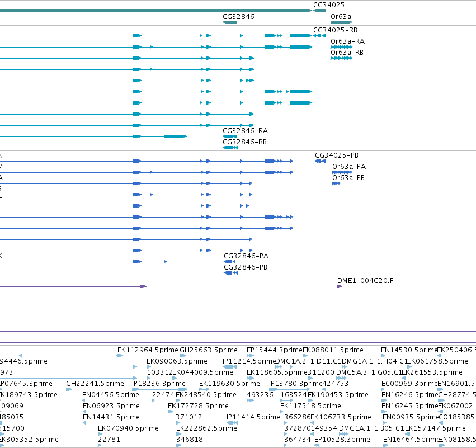
Task: Click the DME1-004G20.F feature label
Action: click(x=365, y=281)
